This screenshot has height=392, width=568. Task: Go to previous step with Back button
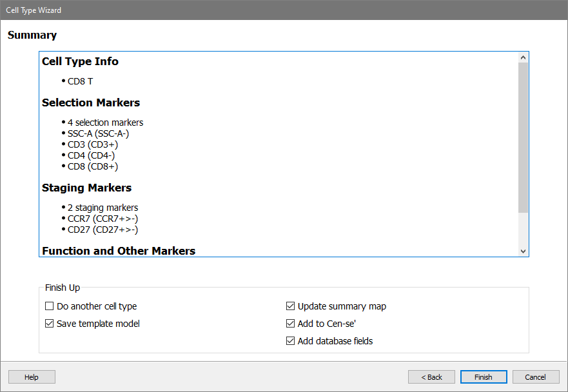coord(431,377)
